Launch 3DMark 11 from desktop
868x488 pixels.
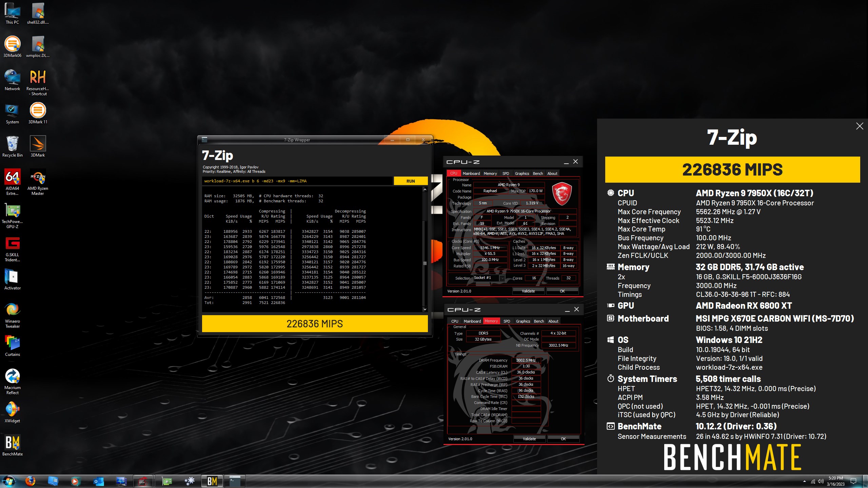pyautogui.click(x=38, y=113)
